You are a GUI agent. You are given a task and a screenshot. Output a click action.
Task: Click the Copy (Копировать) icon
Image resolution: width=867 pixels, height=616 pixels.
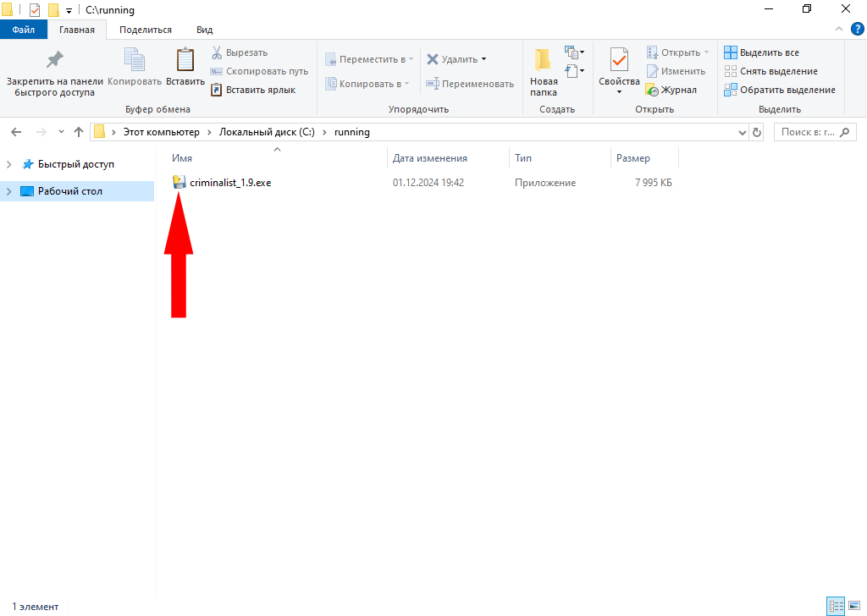tap(135, 61)
